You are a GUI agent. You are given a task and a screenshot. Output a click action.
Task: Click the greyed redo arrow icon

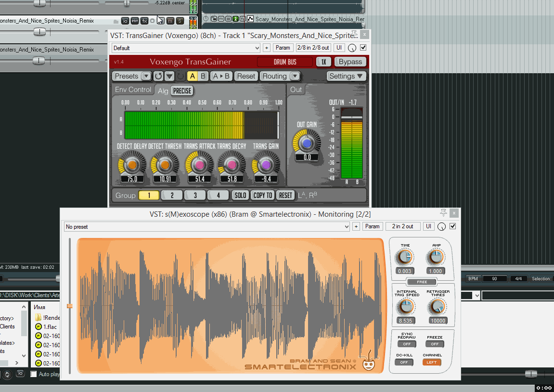[x=180, y=76]
